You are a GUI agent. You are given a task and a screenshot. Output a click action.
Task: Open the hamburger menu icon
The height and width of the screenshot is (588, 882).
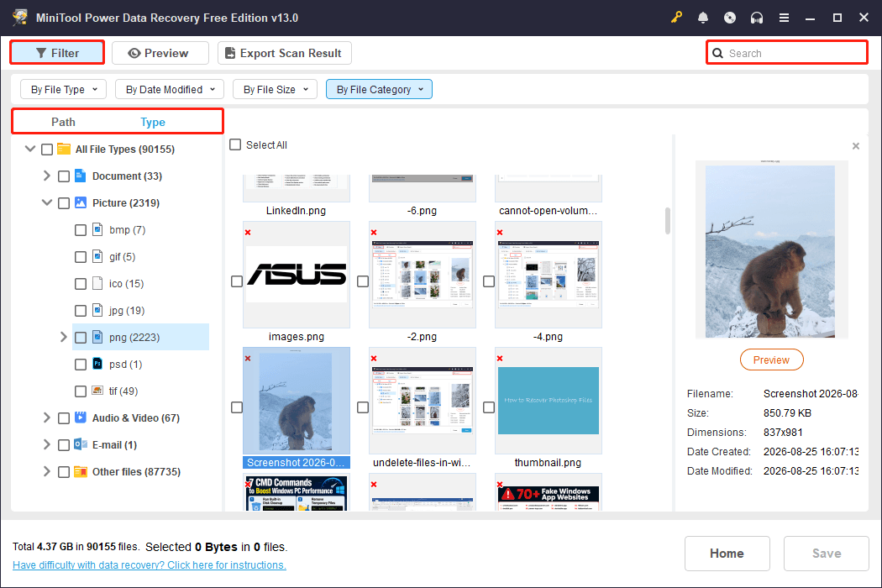(x=784, y=18)
